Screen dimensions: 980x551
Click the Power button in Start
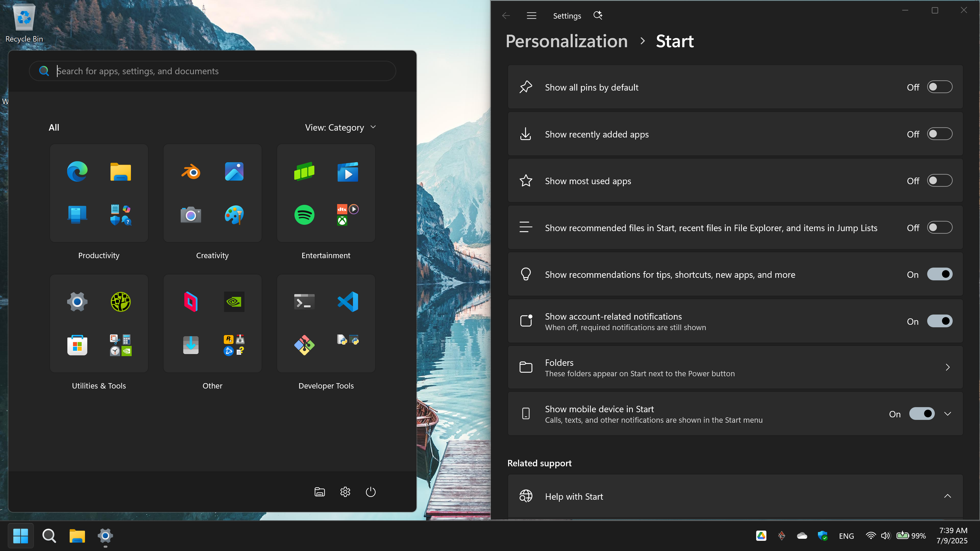371,492
